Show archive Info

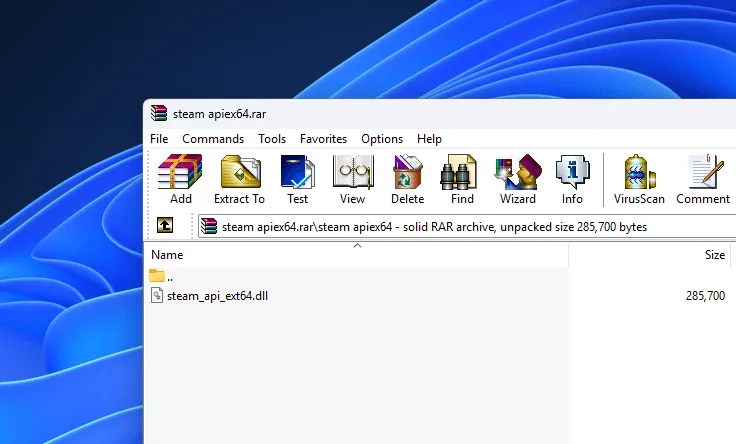pos(572,180)
